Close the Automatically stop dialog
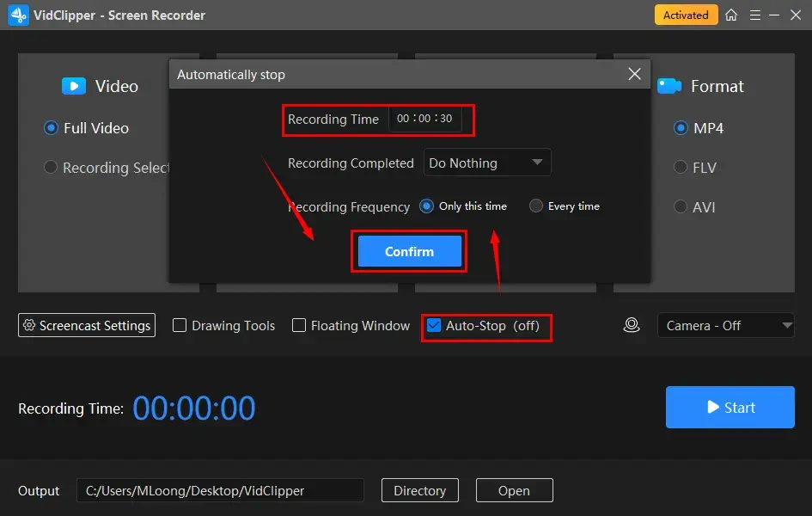This screenshot has width=812, height=516. pyautogui.click(x=634, y=74)
